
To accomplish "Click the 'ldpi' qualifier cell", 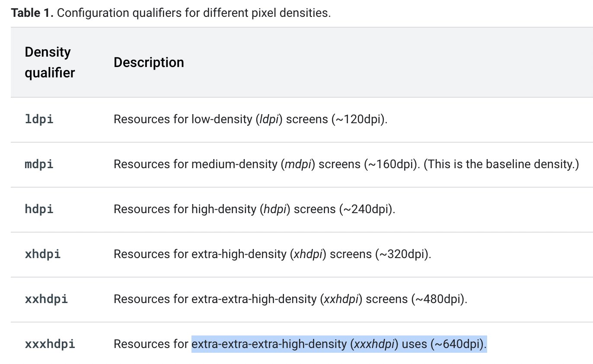I will [39, 119].
